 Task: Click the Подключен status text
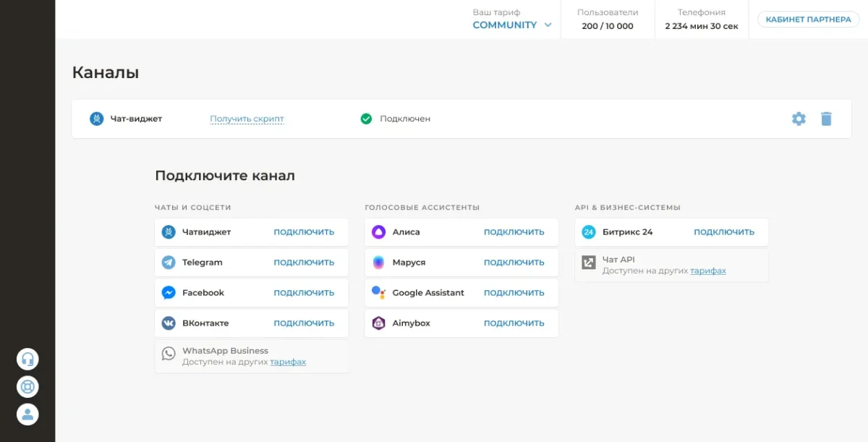(x=405, y=119)
